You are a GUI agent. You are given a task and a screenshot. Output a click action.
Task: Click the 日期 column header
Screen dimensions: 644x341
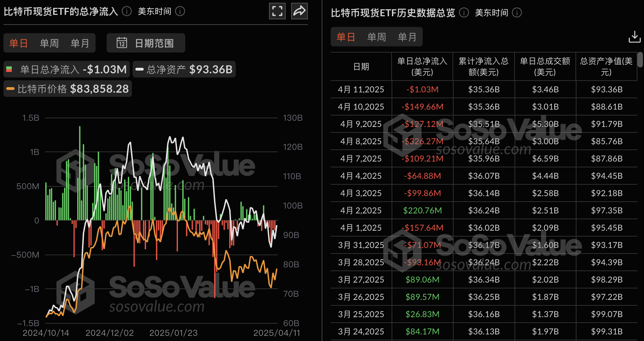pos(361,66)
